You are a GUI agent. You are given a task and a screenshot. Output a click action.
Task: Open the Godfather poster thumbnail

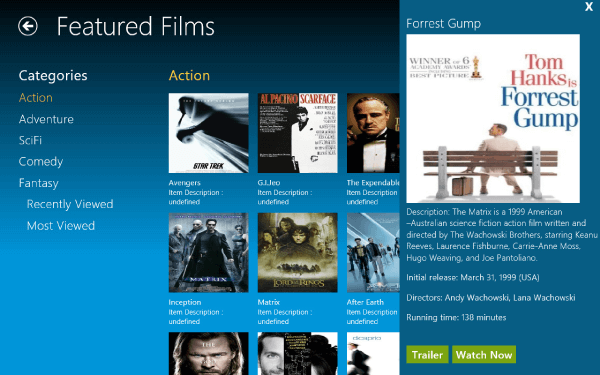tap(373, 133)
